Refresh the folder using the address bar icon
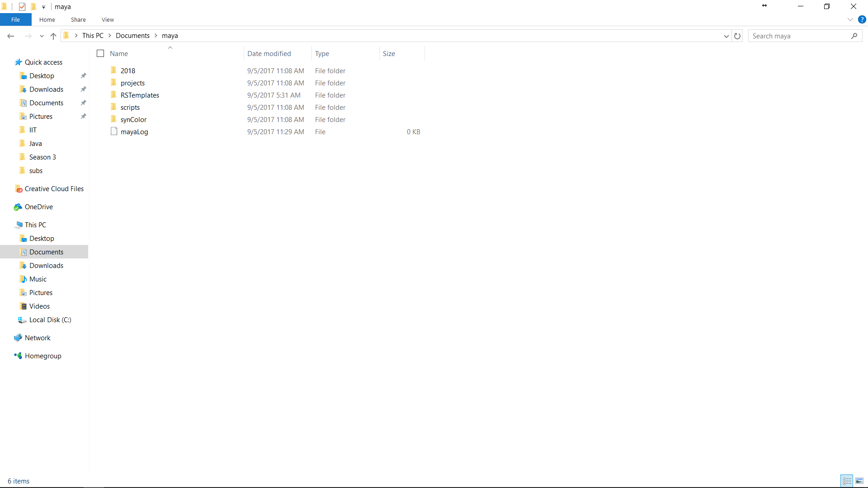This screenshot has width=868, height=488. (737, 36)
